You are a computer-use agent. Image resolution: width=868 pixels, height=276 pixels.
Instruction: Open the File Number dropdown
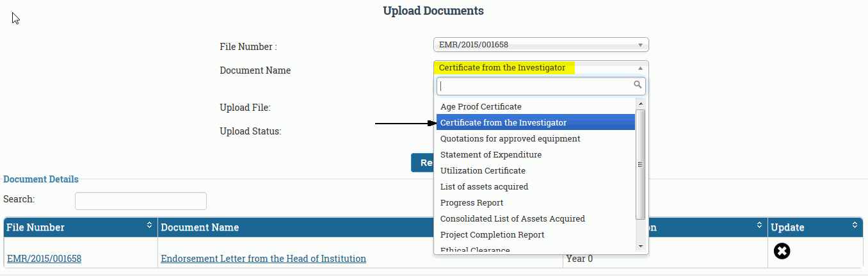(541, 45)
